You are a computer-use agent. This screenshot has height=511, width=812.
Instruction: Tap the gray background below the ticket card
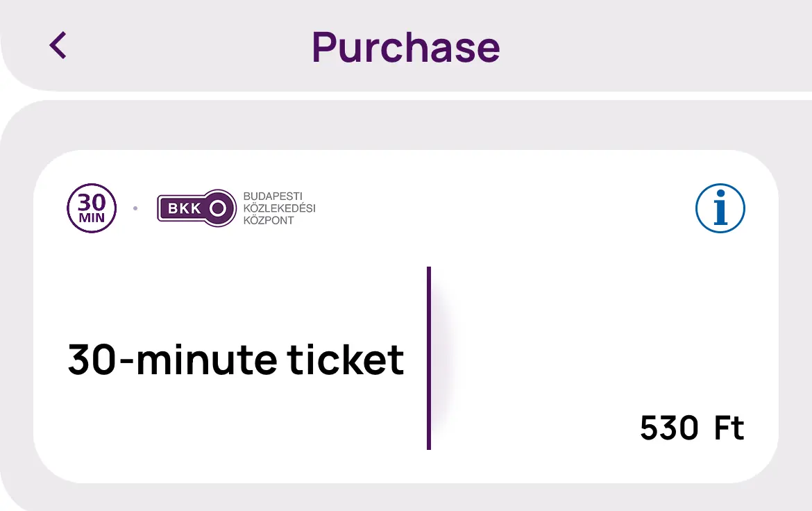point(406,499)
